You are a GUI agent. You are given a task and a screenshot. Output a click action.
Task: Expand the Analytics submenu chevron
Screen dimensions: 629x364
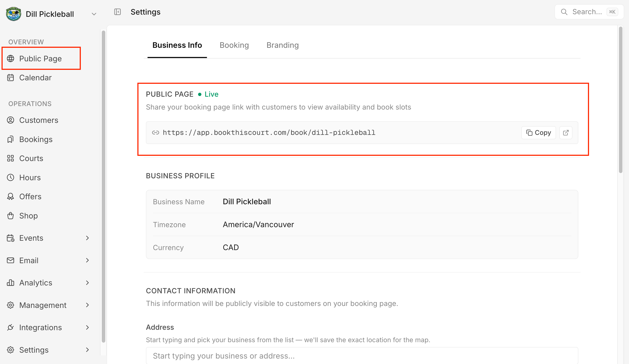(87, 283)
